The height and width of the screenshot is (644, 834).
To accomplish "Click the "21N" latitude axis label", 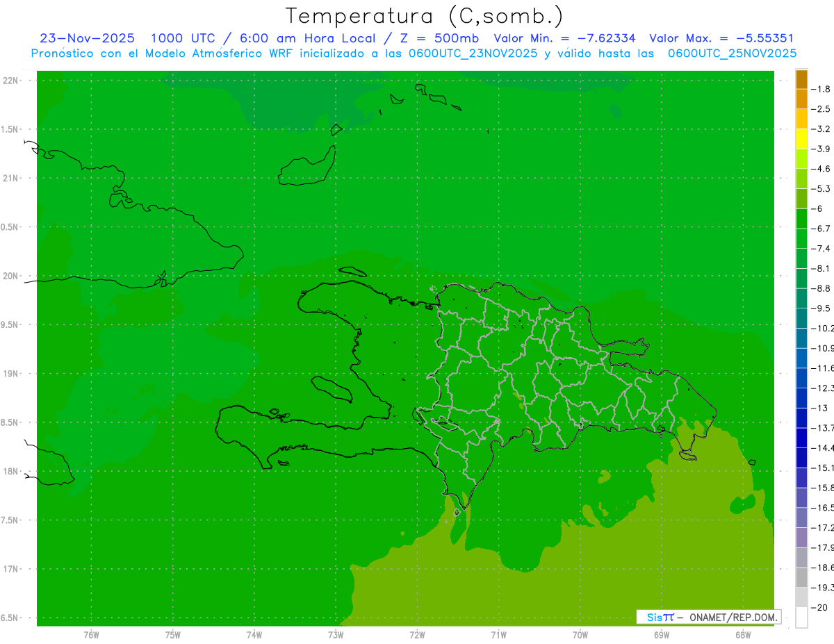I will tap(10, 179).
